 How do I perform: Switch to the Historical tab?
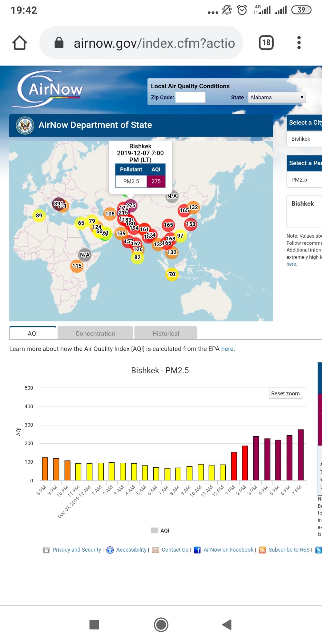point(166,334)
